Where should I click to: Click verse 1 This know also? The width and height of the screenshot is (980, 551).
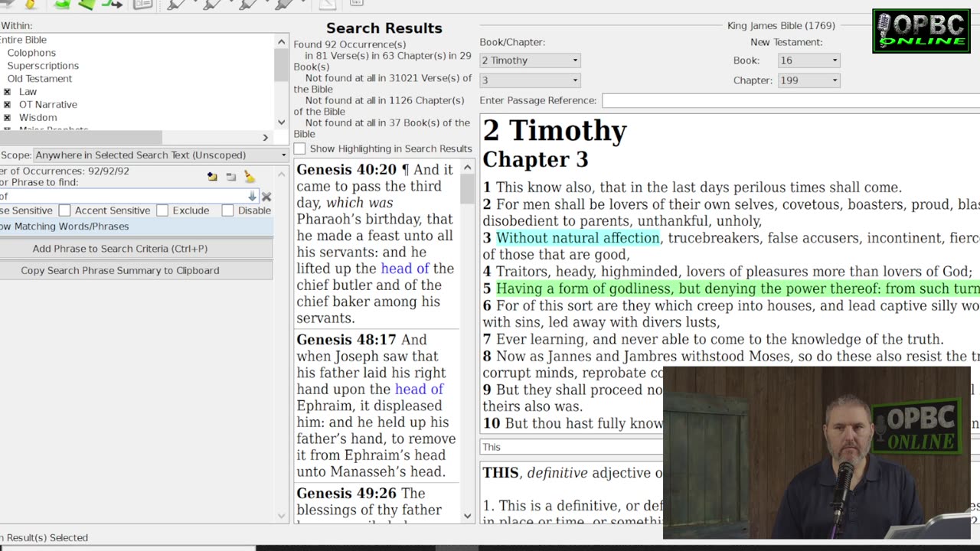click(x=692, y=187)
